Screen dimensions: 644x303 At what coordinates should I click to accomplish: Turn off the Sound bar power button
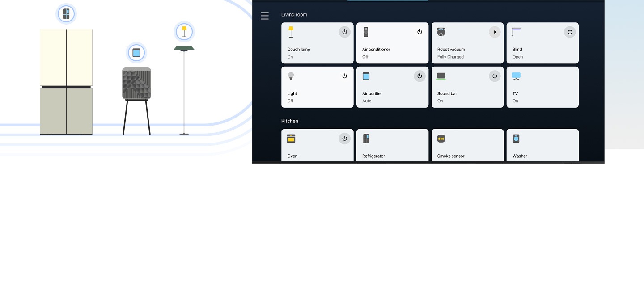pyautogui.click(x=495, y=76)
